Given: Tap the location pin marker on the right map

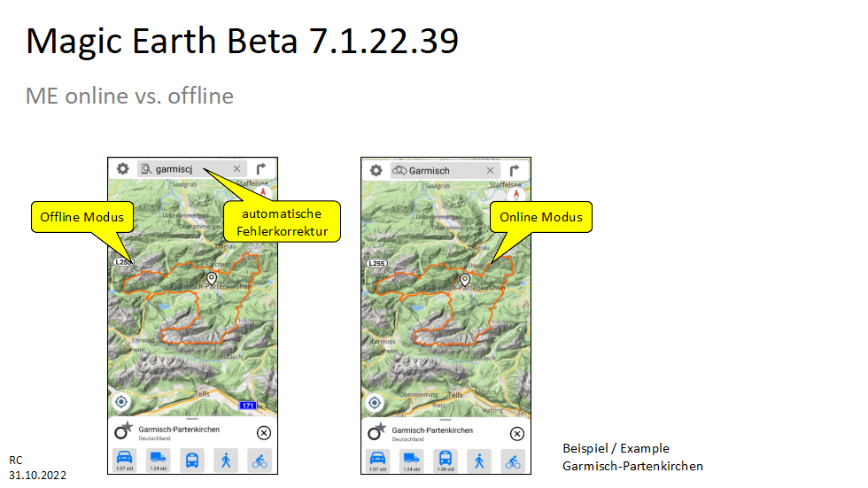Looking at the screenshot, I should coord(465,280).
